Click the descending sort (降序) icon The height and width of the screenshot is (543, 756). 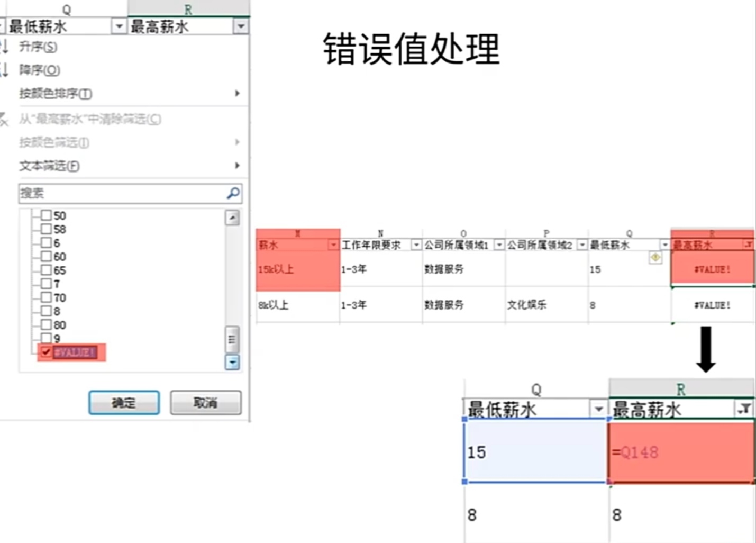tap(4, 70)
